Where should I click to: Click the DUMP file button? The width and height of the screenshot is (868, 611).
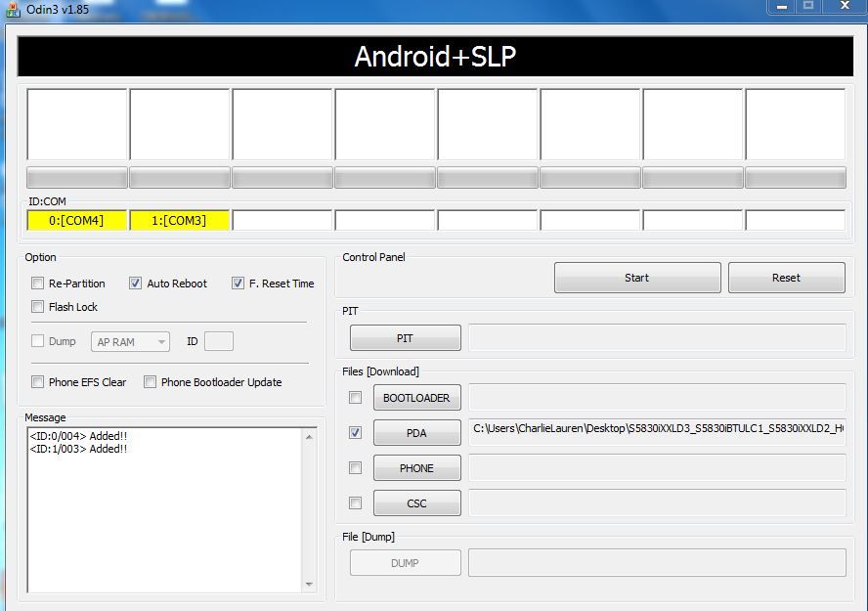(x=406, y=563)
